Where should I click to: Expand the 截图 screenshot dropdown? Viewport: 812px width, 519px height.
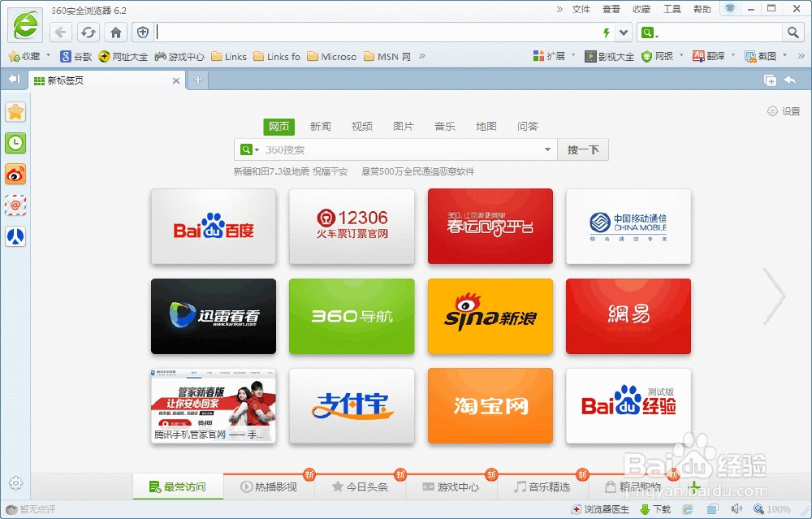785,55
